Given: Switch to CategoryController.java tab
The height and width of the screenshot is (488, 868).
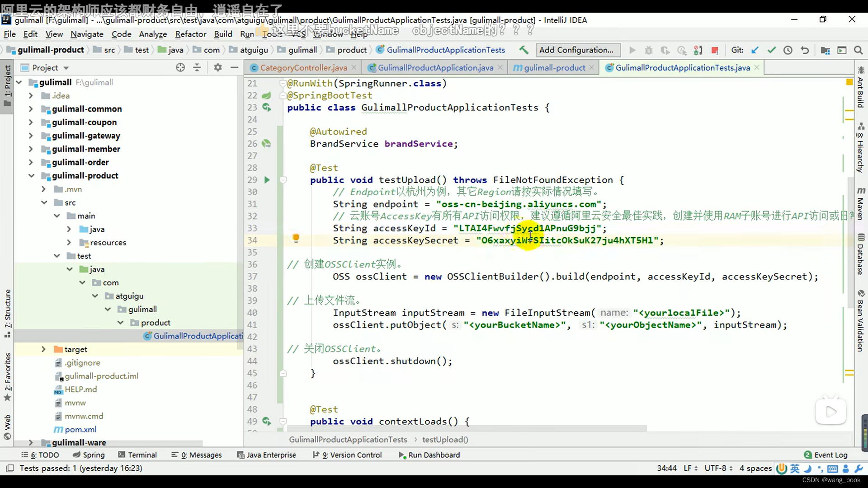Looking at the screenshot, I should (303, 68).
